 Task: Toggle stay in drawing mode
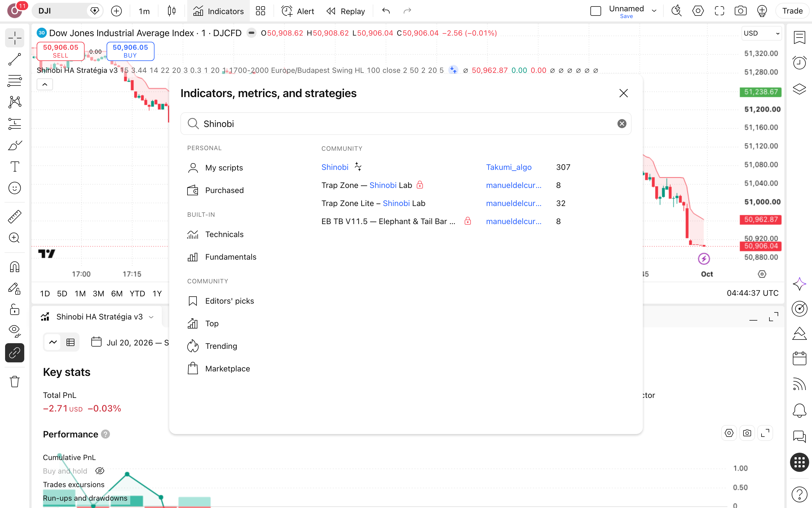[14, 289]
